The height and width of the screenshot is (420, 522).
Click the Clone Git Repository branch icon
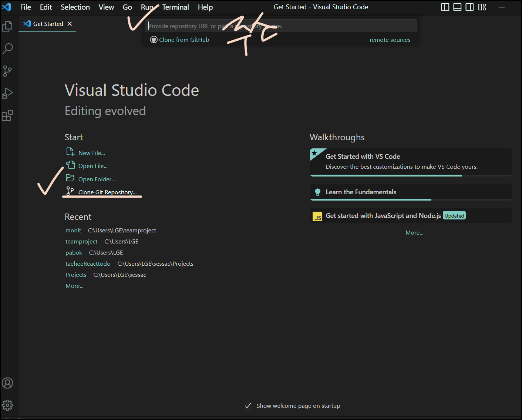[x=70, y=191]
